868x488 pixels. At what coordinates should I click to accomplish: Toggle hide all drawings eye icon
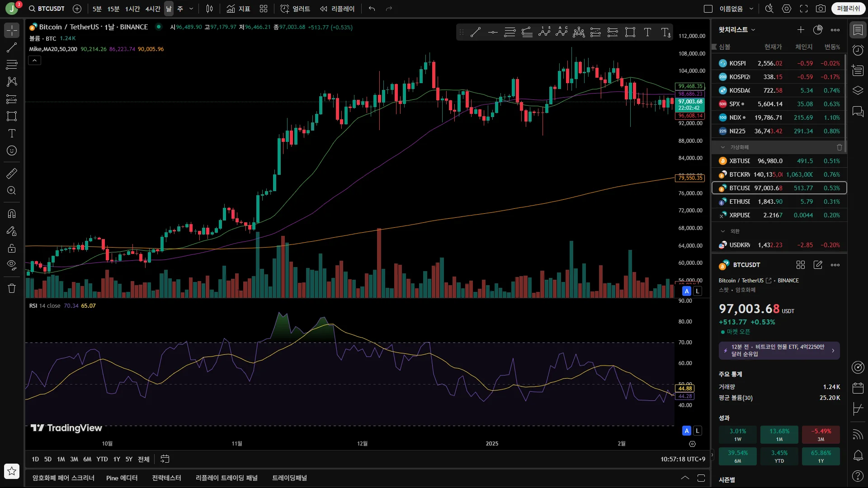pos(12,265)
